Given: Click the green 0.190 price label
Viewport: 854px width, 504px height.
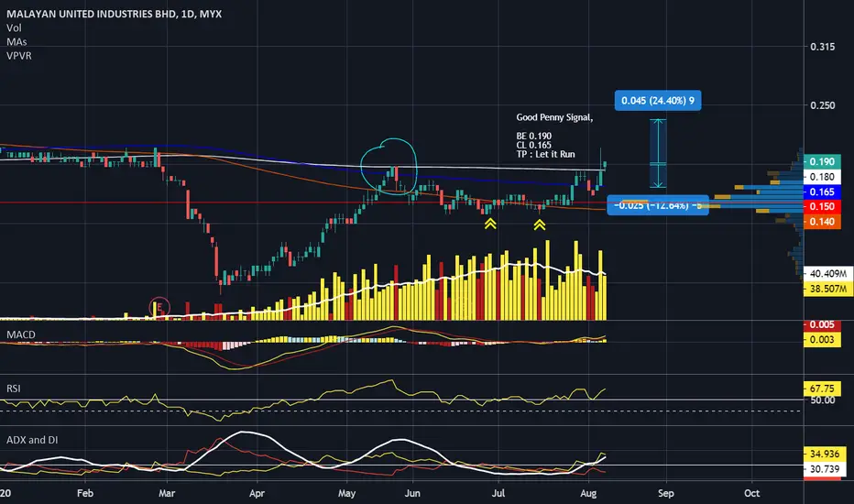Looking at the screenshot, I should [x=823, y=162].
